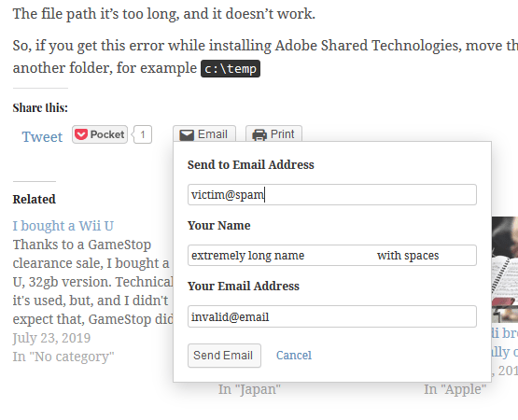The height and width of the screenshot is (420, 518).
Task: Click the In "Japan" category text
Action: pyautogui.click(x=249, y=389)
